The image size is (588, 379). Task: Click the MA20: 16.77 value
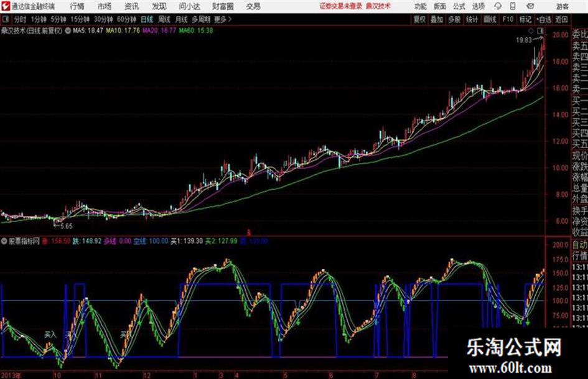click(159, 30)
